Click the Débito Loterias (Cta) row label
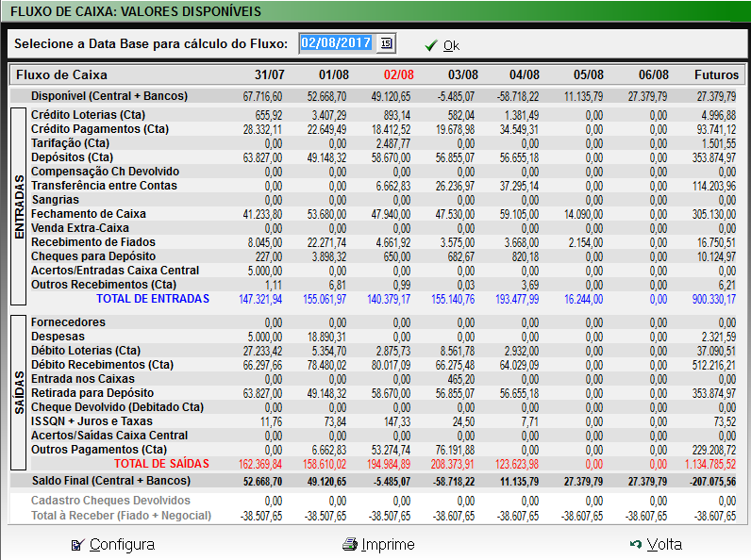 click(x=86, y=351)
